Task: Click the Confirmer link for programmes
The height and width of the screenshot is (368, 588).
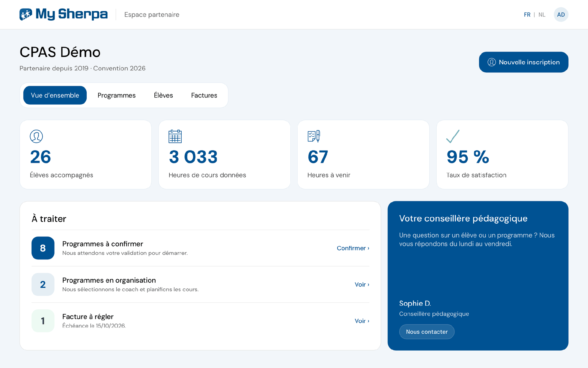Action: click(353, 248)
